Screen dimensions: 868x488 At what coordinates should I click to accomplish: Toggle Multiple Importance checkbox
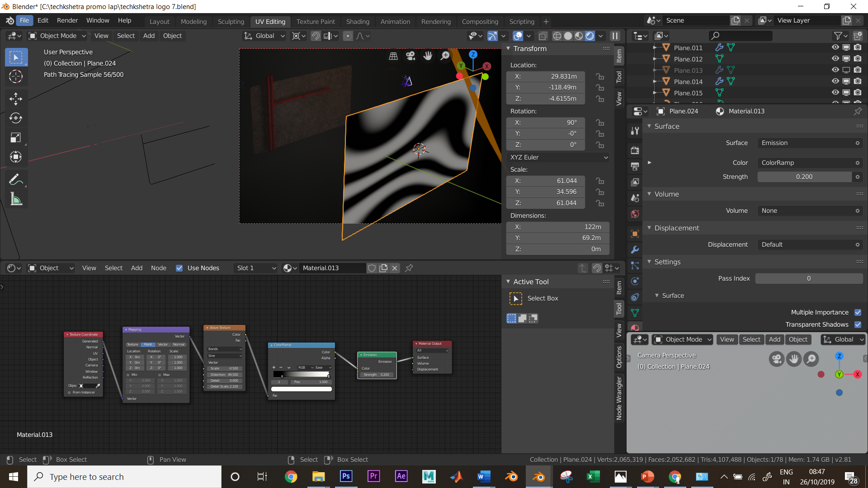click(x=858, y=312)
